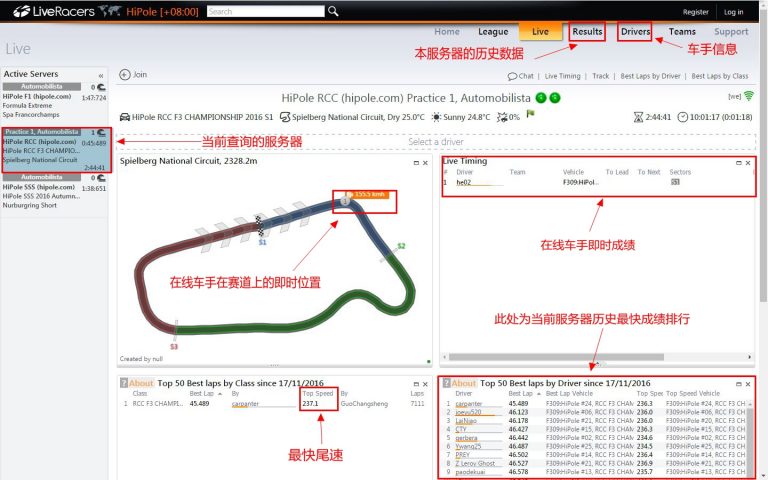The image size is (768, 480).
Task: Click driver he02 in Live Timing
Action: (x=463, y=182)
